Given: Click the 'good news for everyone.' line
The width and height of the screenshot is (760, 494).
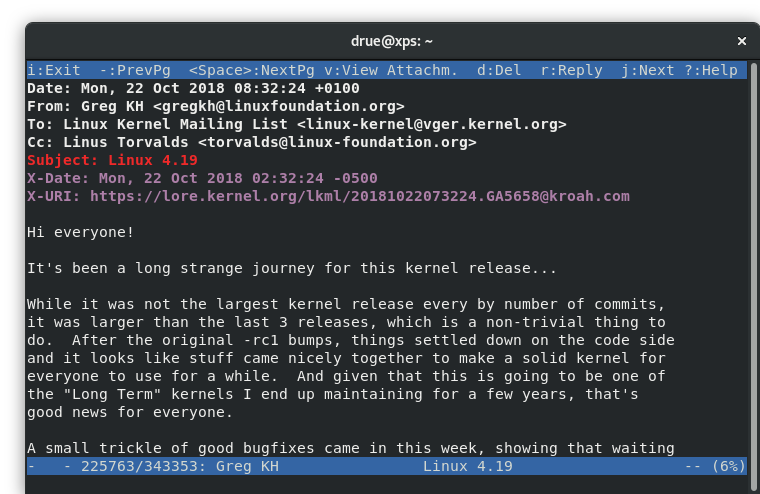Looking at the screenshot, I should pos(130,412).
